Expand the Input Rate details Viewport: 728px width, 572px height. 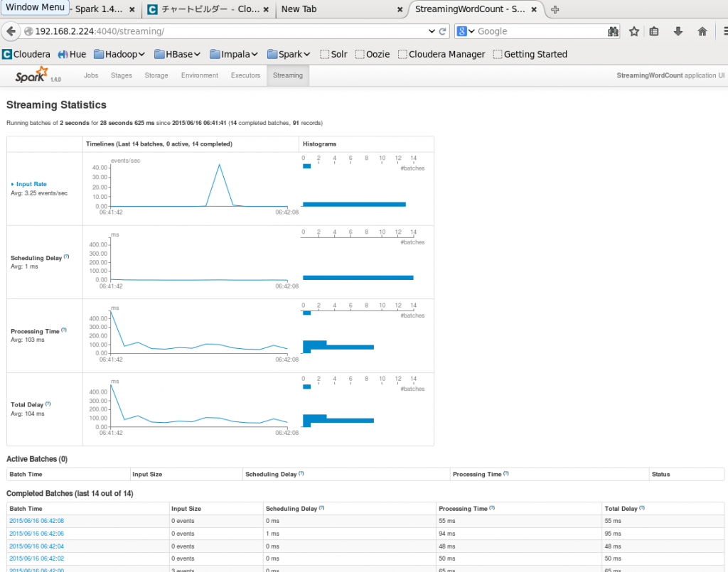28,184
